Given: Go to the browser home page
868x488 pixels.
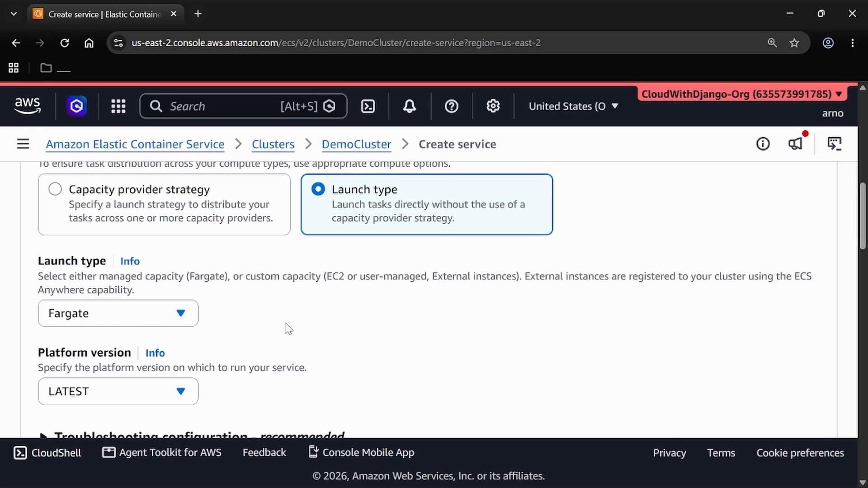Looking at the screenshot, I should tap(89, 43).
